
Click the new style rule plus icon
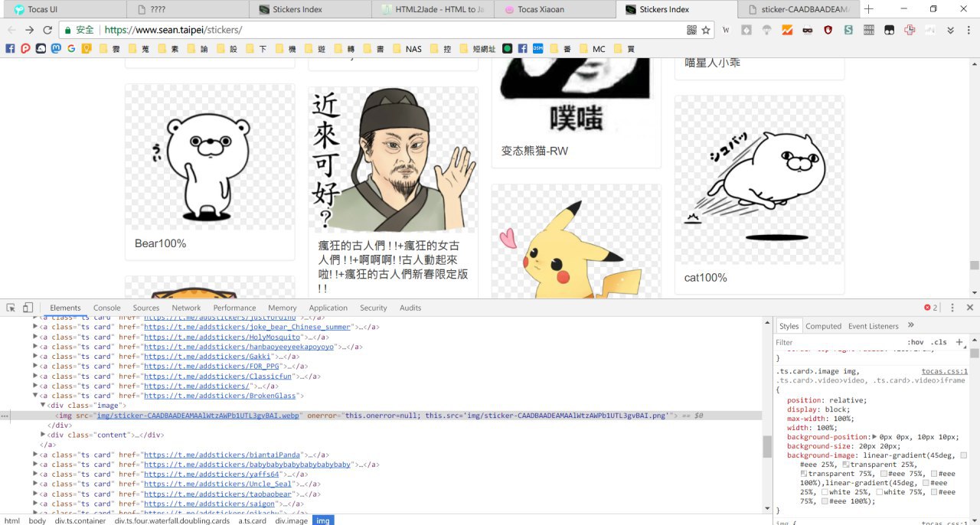point(959,342)
